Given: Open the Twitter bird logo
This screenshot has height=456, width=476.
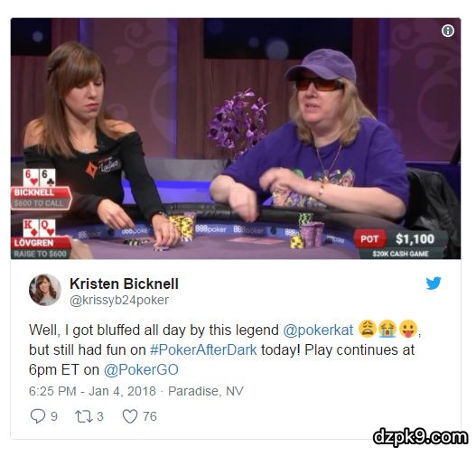Looking at the screenshot, I should [x=434, y=283].
